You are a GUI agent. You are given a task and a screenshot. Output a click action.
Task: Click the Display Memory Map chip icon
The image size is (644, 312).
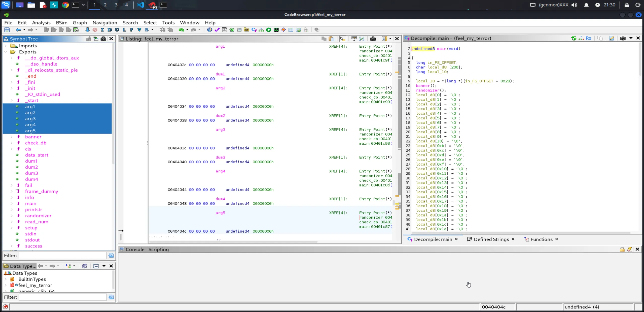pos(276,30)
